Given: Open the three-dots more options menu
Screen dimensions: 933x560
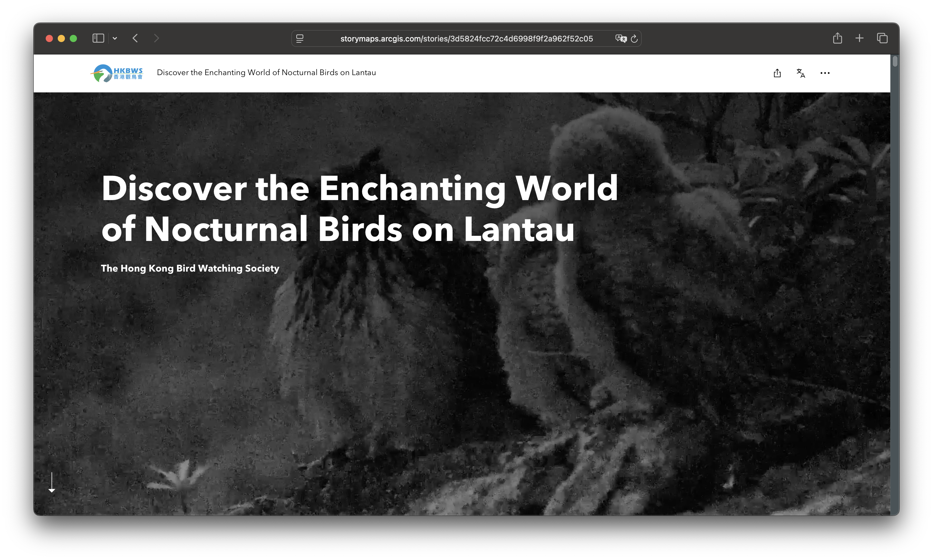Looking at the screenshot, I should point(825,73).
